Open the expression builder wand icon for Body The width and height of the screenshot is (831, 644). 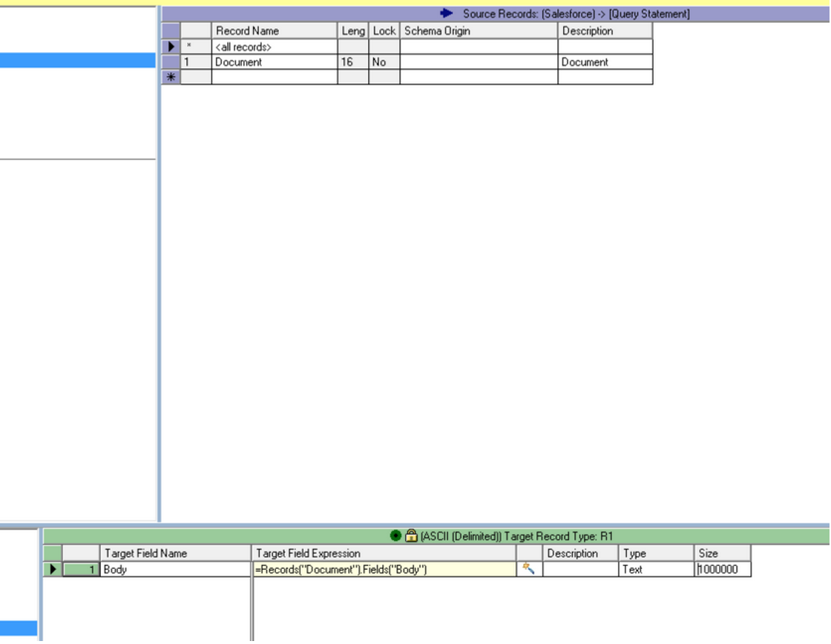pyautogui.click(x=528, y=569)
